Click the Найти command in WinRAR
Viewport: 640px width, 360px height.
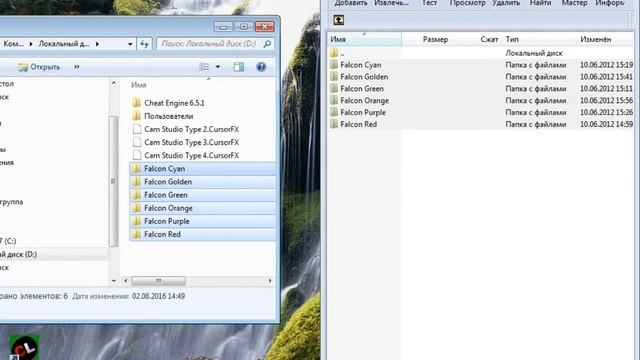pyautogui.click(x=540, y=3)
